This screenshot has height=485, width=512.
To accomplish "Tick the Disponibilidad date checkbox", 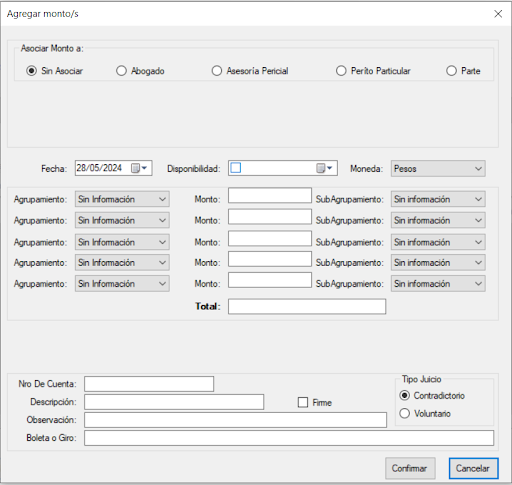I will (x=236, y=168).
